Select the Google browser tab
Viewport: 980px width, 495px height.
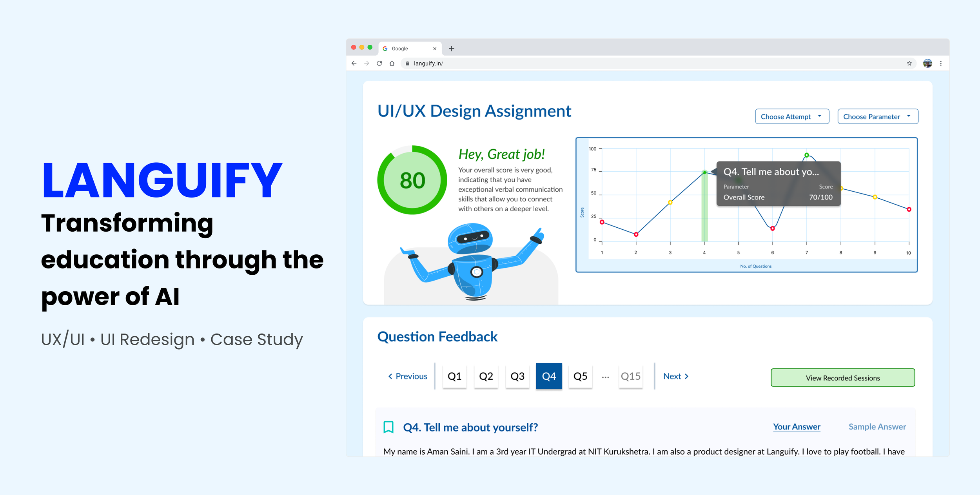[410, 49]
